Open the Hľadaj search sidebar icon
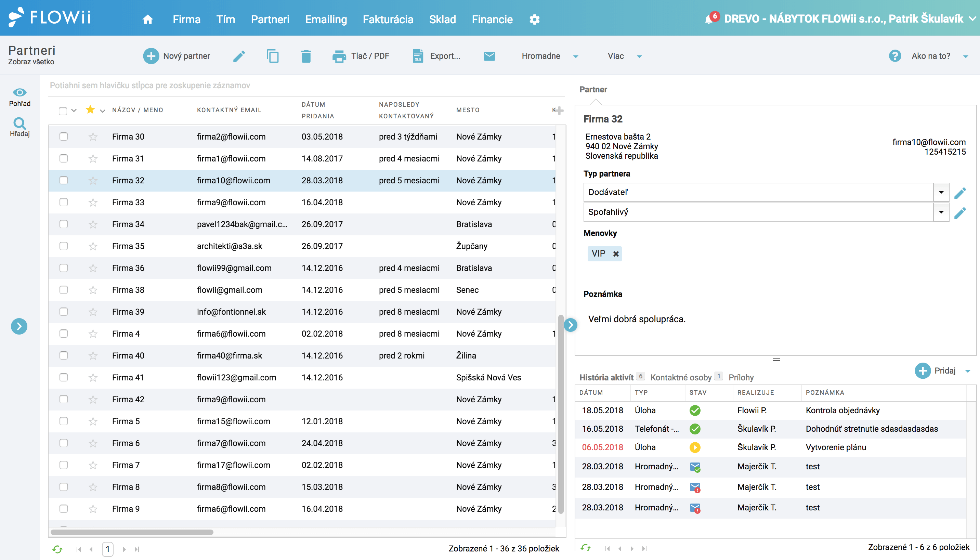The image size is (980, 560). point(19,127)
